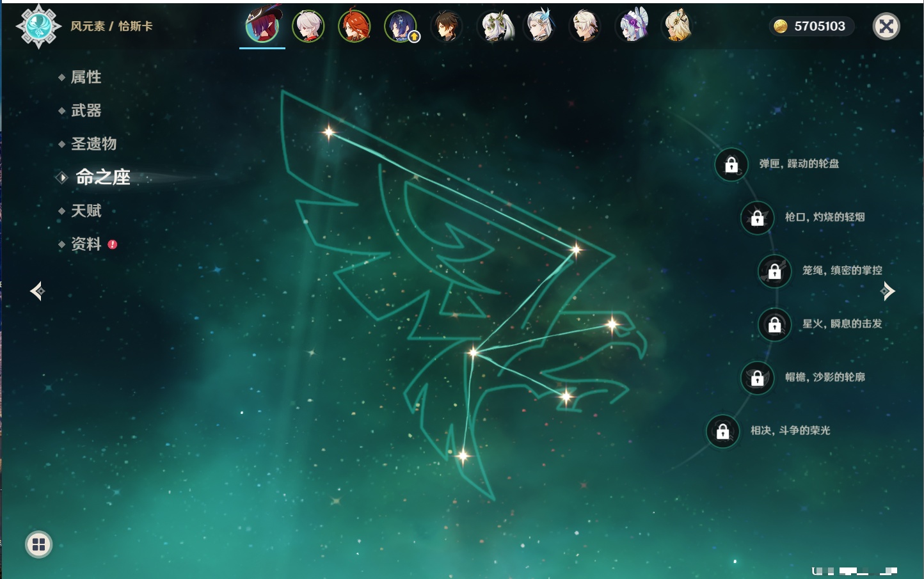Viewport: 924px width, 579px height.
Task: Go to next character with right arrow
Action: click(888, 291)
